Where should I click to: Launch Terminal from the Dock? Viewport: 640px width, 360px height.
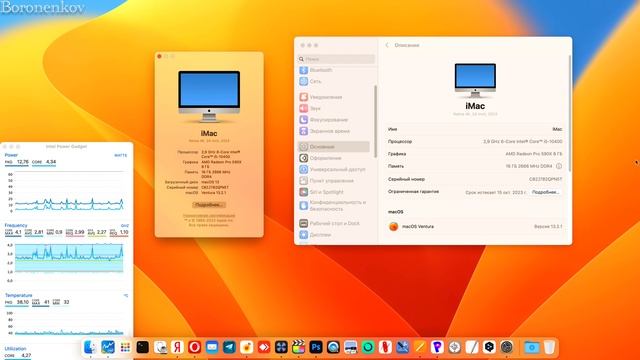(x=142, y=347)
